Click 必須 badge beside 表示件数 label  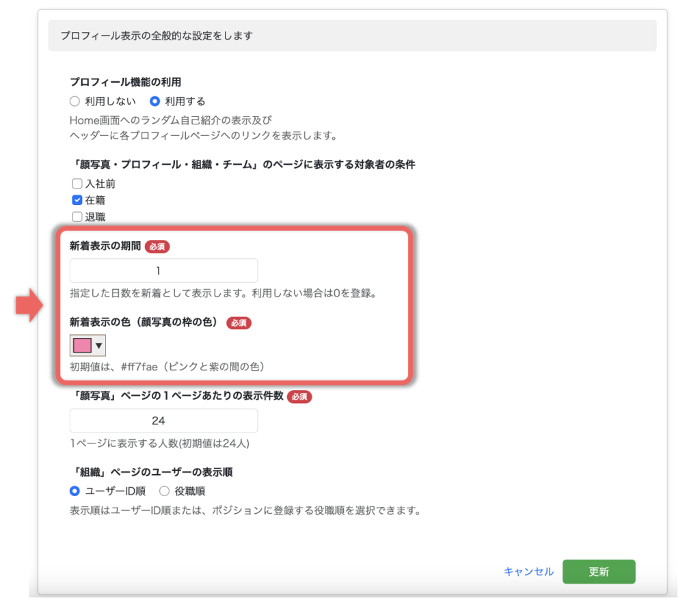(299, 396)
